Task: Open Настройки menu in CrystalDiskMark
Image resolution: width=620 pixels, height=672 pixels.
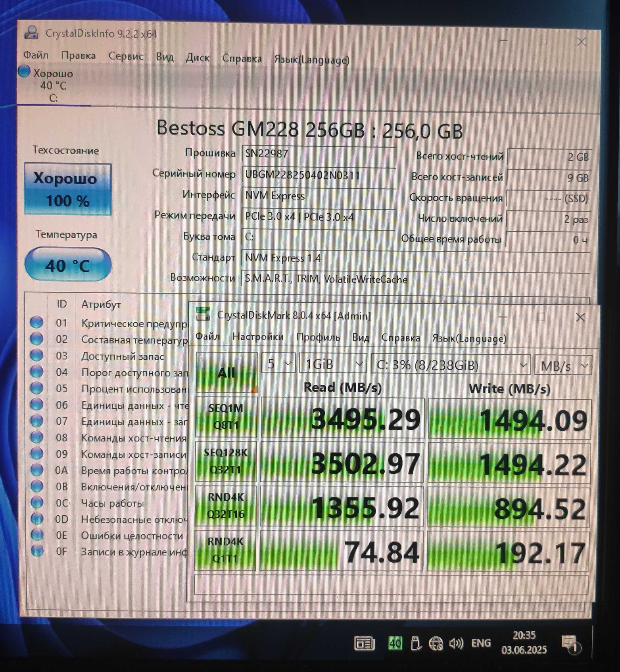Action: pos(258,336)
